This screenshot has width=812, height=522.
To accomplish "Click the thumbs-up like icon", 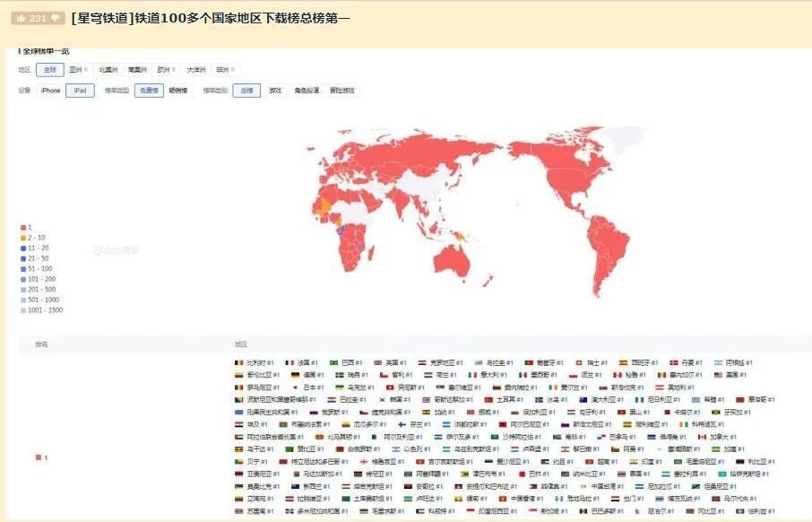I will tap(22, 18).
